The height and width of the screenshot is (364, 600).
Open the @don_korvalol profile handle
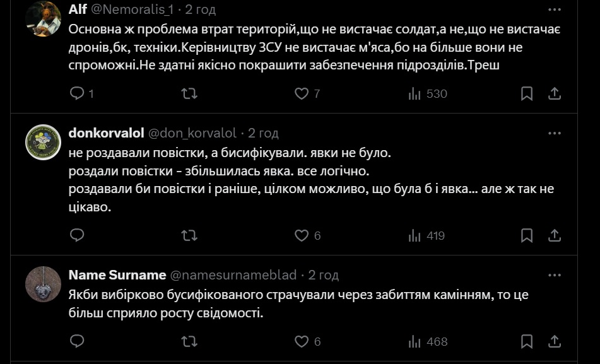192,133
